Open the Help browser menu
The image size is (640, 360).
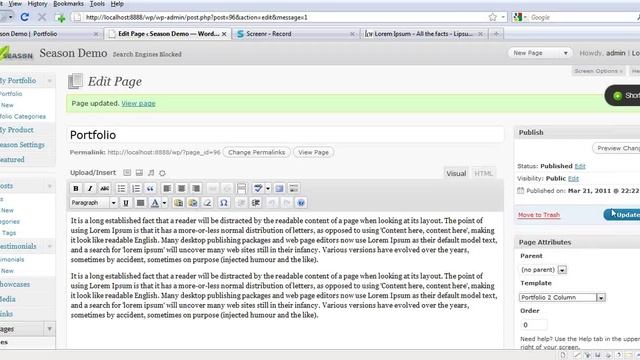pyautogui.click(x=117, y=4)
